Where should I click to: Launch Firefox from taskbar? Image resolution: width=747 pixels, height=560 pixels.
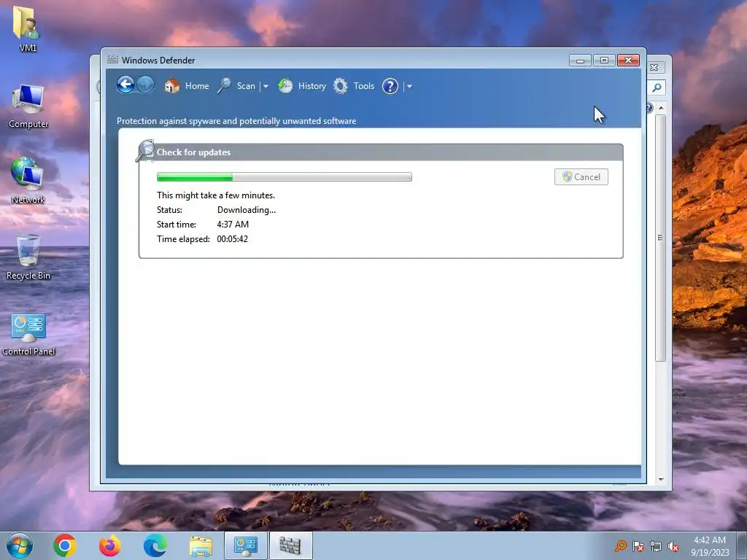tap(110, 545)
